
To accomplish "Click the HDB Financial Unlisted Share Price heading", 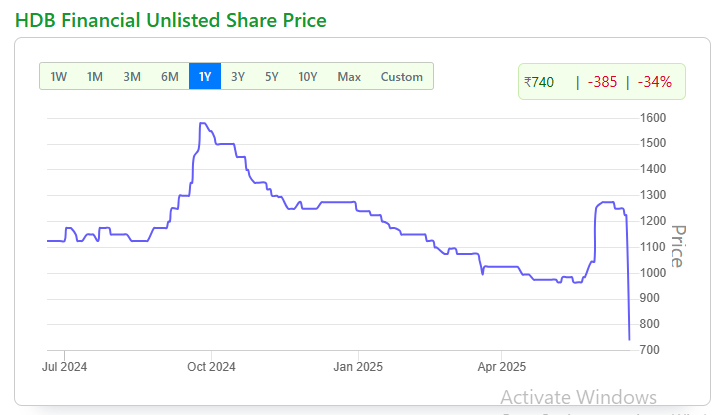I will pos(171,20).
